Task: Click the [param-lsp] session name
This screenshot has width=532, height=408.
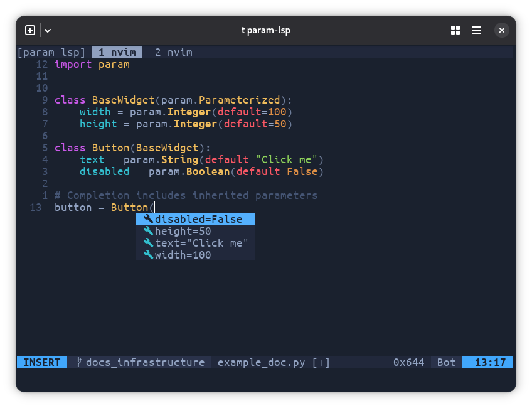Action: [x=51, y=52]
